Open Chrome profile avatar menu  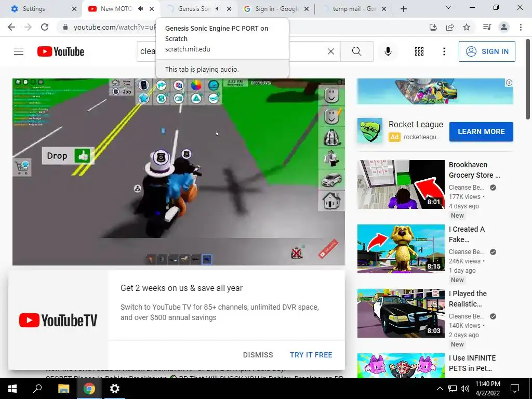coord(504,27)
